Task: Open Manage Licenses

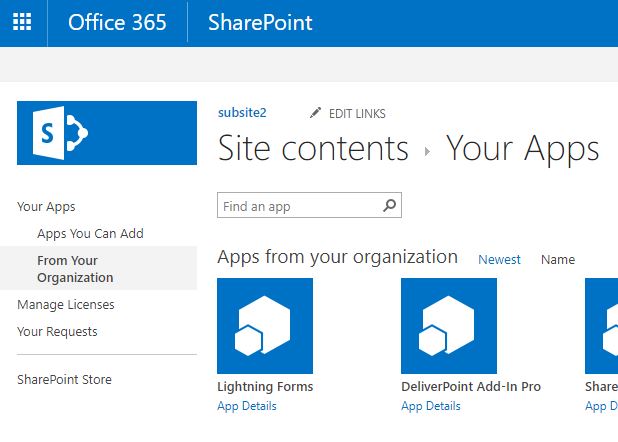Action: click(66, 305)
